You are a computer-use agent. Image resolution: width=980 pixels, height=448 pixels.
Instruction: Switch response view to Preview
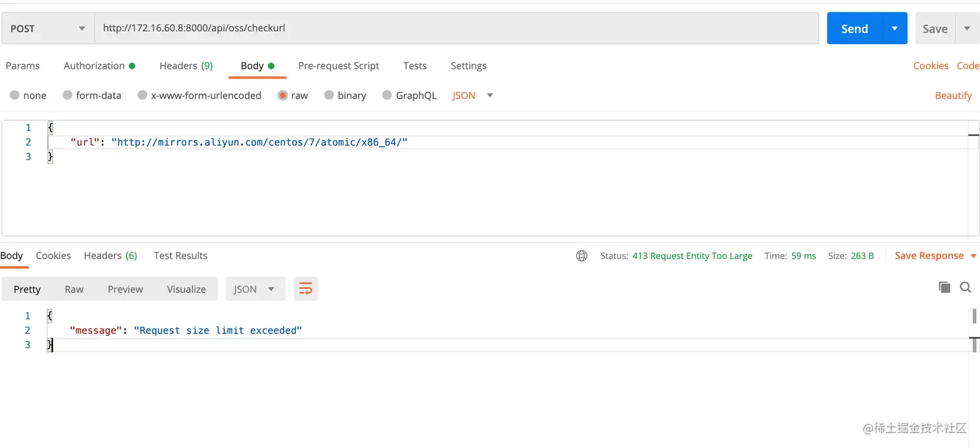(125, 289)
